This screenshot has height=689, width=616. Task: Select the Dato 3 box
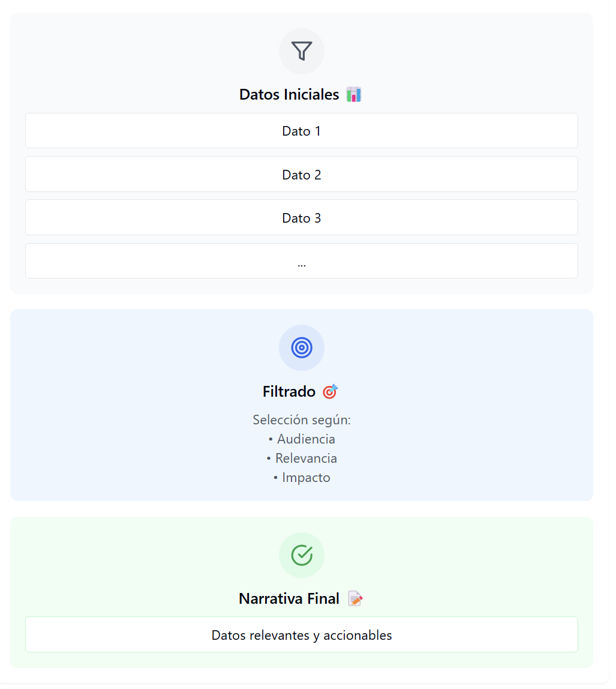point(302,218)
